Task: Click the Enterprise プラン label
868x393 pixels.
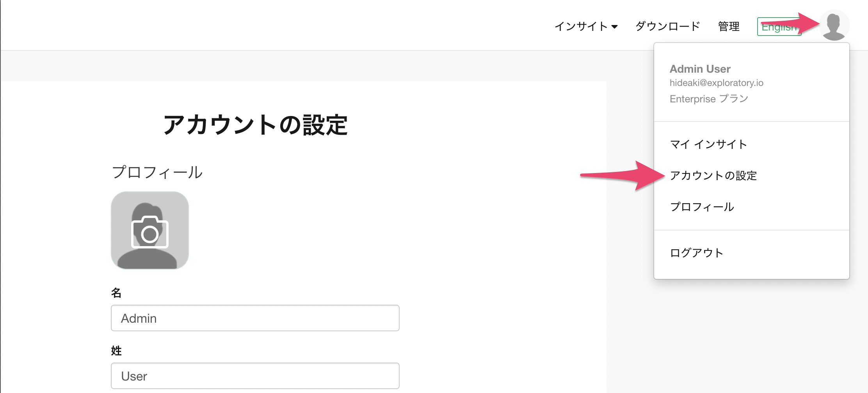Action: (709, 98)
